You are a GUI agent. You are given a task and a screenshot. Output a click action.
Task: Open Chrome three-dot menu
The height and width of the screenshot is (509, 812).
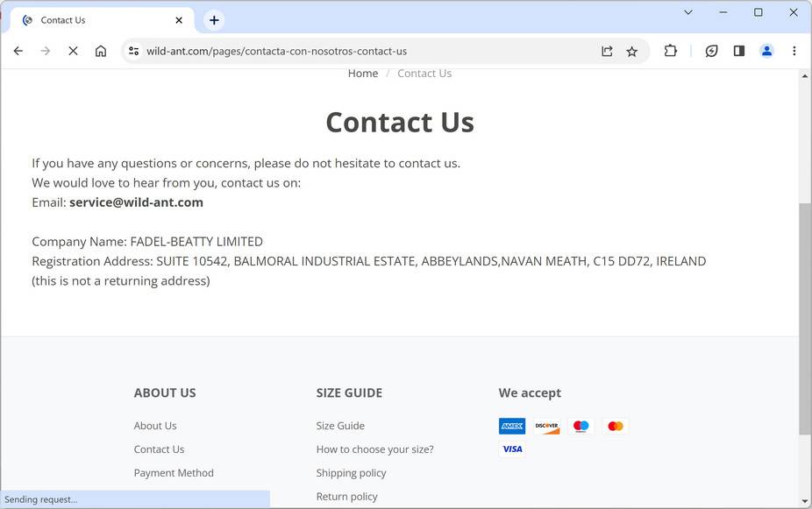(x=794, y=51)
